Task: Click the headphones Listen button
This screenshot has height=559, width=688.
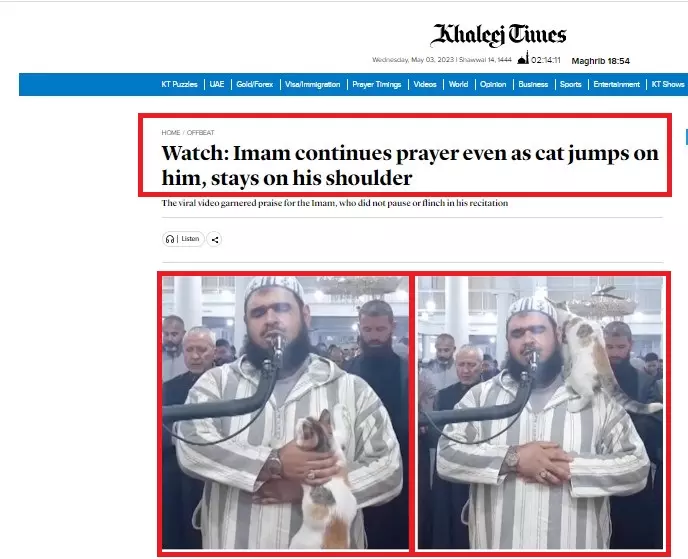Action: click(x=183, y=239)
